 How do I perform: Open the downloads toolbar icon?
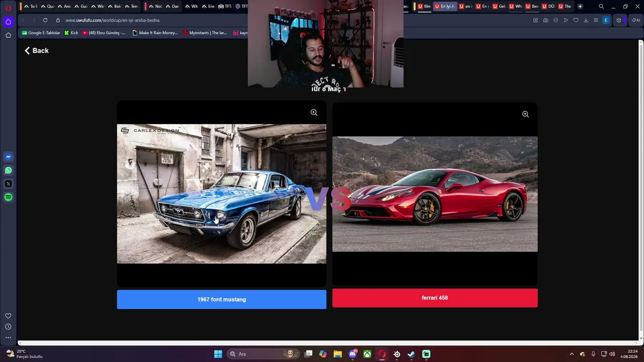point(586,20)
